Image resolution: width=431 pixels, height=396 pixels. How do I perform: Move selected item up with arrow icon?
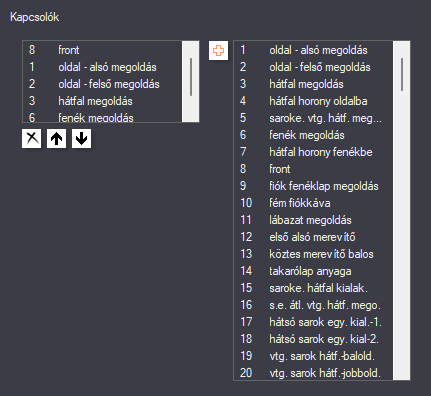56,138
